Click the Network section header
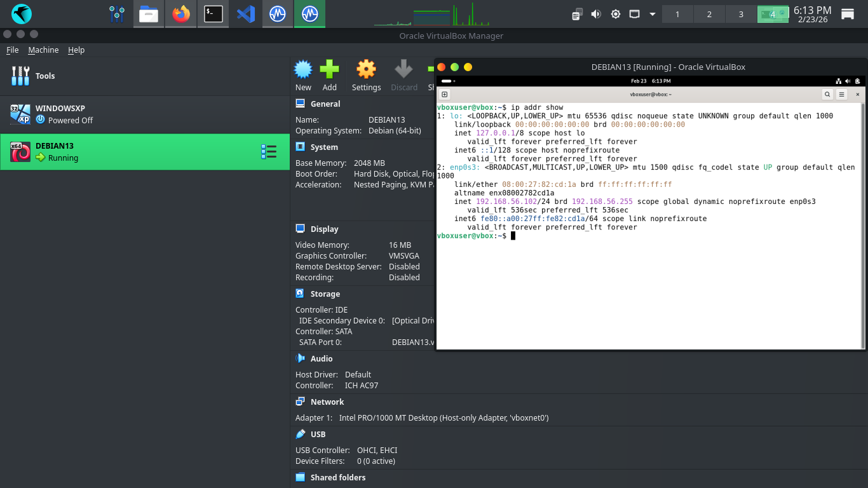Screen dimensions: 868x488 tap(327, 402)
